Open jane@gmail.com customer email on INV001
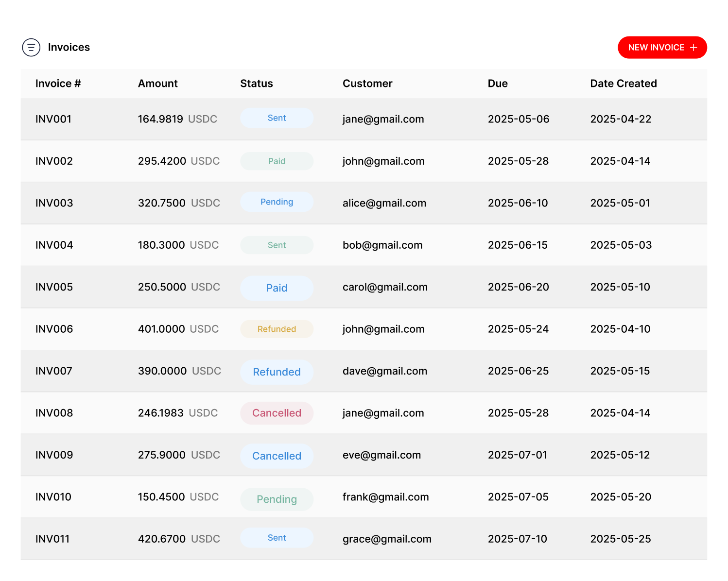Image resolution: width=728 pixels, height=581 pixels. click(383, 119)
